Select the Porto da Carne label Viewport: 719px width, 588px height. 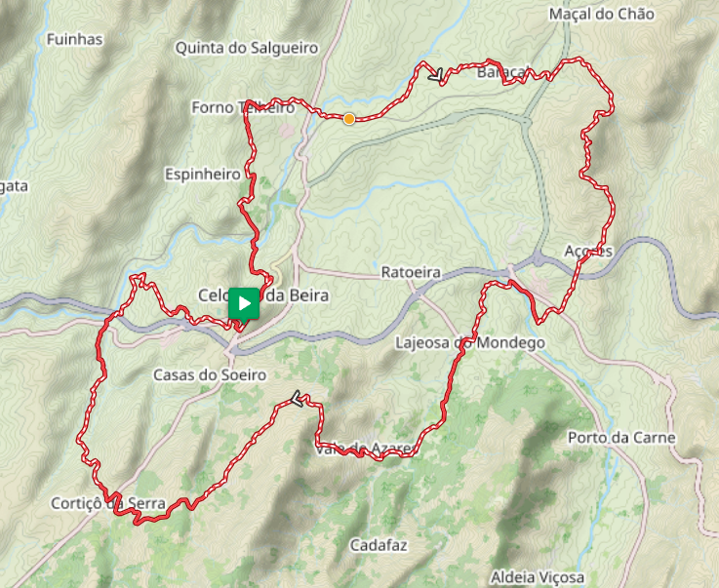621,438
